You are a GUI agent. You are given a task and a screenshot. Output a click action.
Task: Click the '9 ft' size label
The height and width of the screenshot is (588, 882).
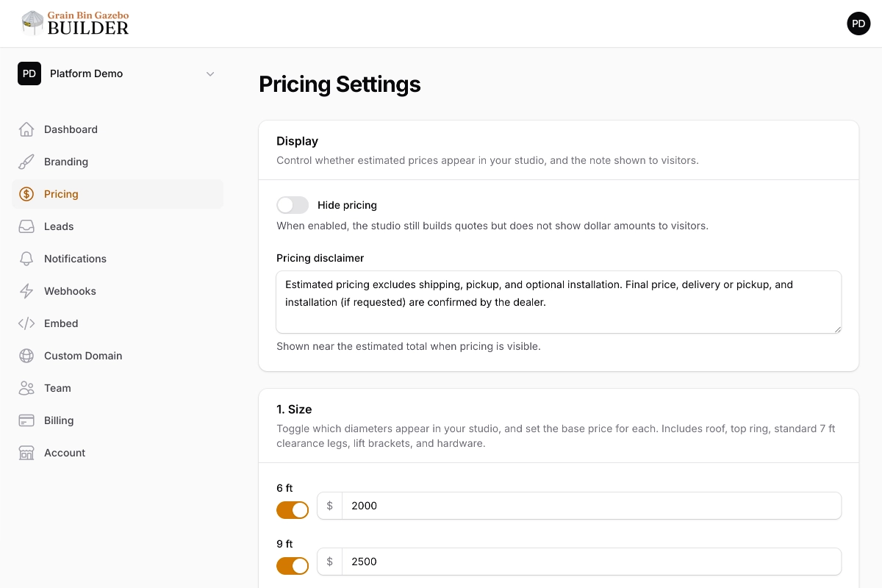[284, 544]
